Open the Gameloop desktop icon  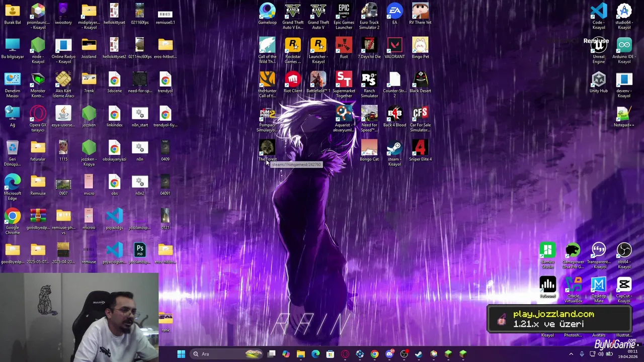(x=267, y=14)
